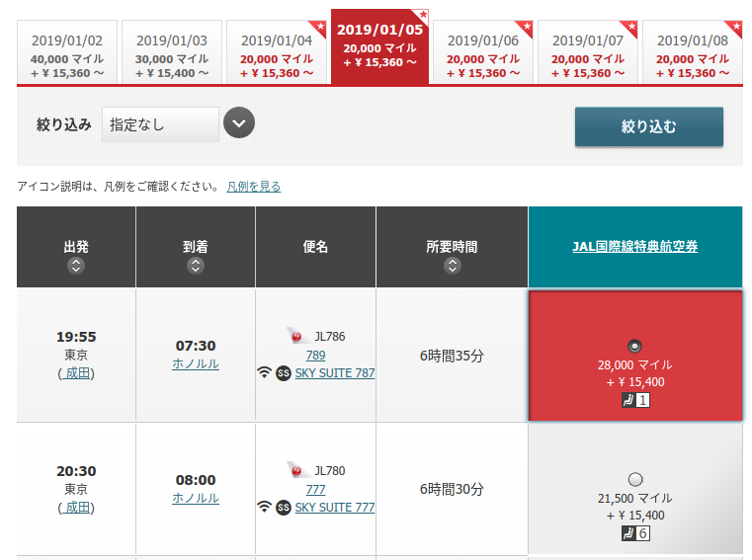Open the JAL国際線特典航空券 header link

(x=635, y=247)
